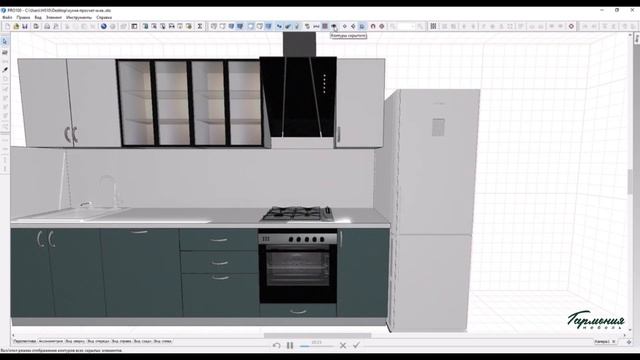This screenshot has width=640, height=360.
Task: Click the second tool in the left toolbar
Action: (5, 52)
